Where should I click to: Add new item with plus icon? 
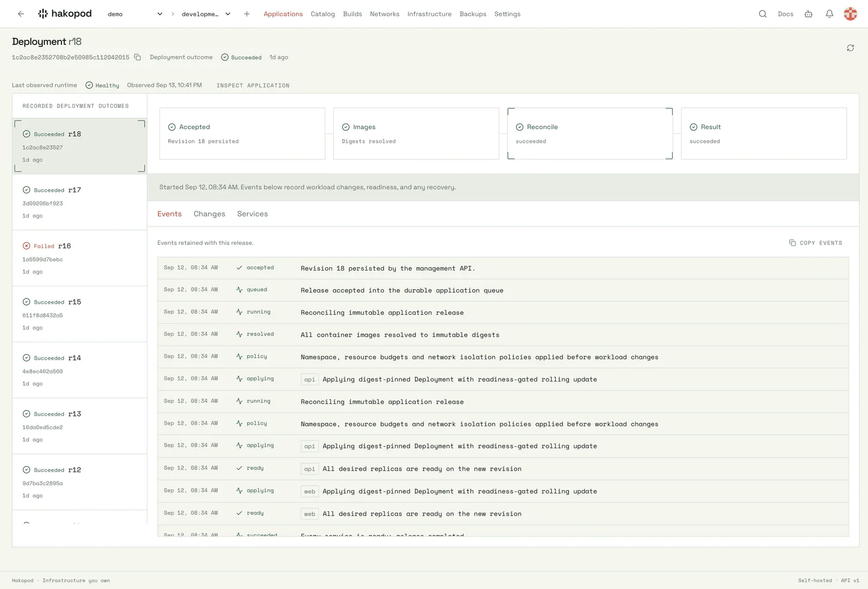coord(247,14)
